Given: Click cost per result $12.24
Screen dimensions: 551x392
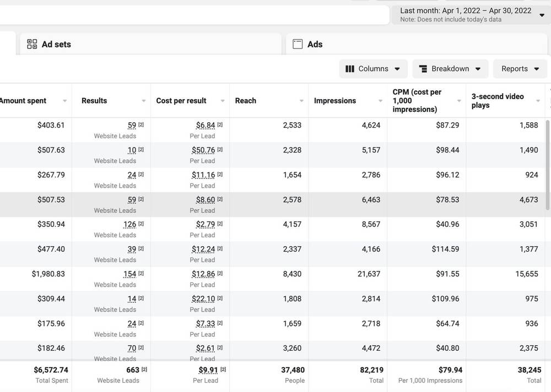Looking at the screenshot, I should (203, 249).
